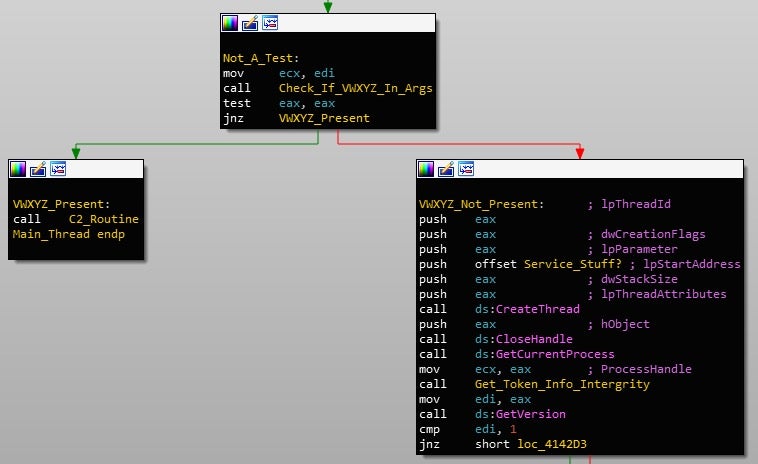Viewport: 758px width, 464px height.
Task: Click the edit pencil icon on VWXYZ_Present node
Action: [38, 169]
